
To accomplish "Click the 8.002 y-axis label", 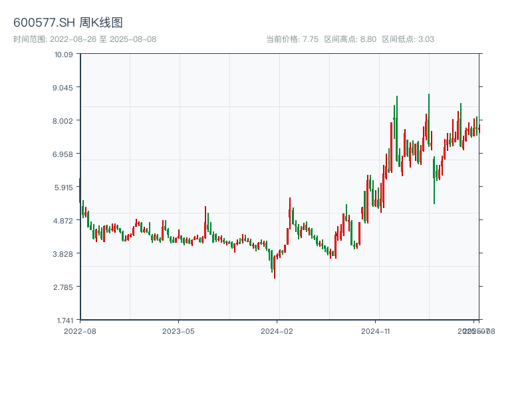I will [63, 121].
